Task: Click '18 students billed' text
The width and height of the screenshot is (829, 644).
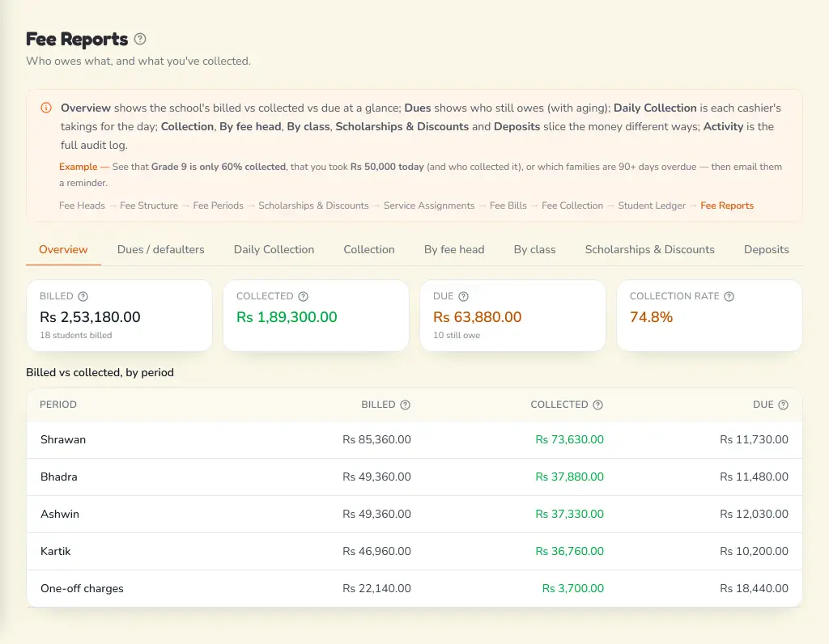Action: point(76,335)
